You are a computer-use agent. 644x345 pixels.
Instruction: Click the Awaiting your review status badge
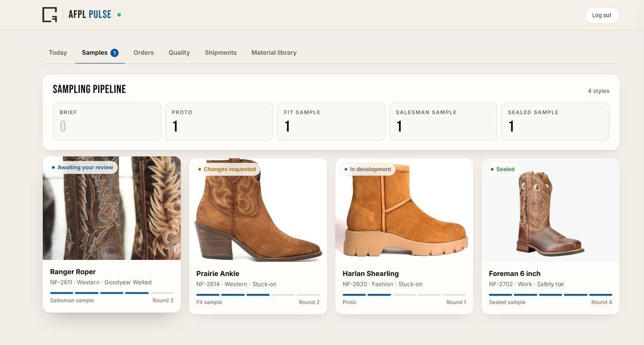point(82,167)
